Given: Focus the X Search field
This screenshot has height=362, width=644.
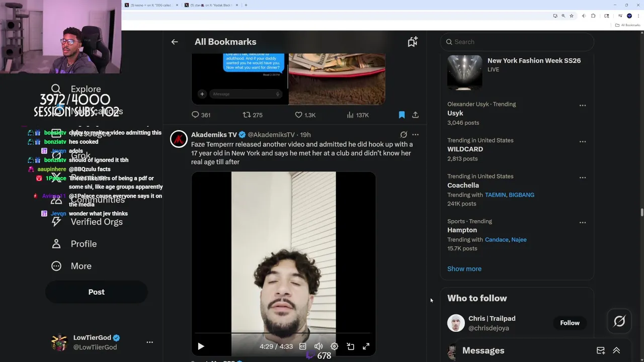Looking at the screenshot, I should pyautogui.click(x=517, y=42).
